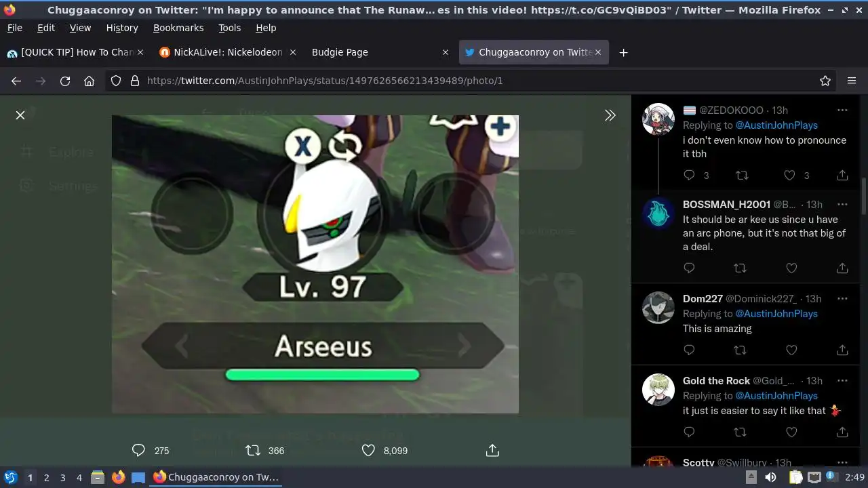Like ZEDOKOOO's comment
This screenshot has height=488, width=868.
[789, 175]
